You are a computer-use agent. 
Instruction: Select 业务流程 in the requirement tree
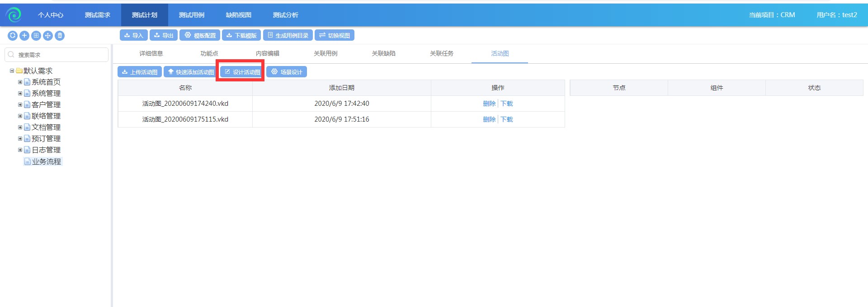coord(46,162)
